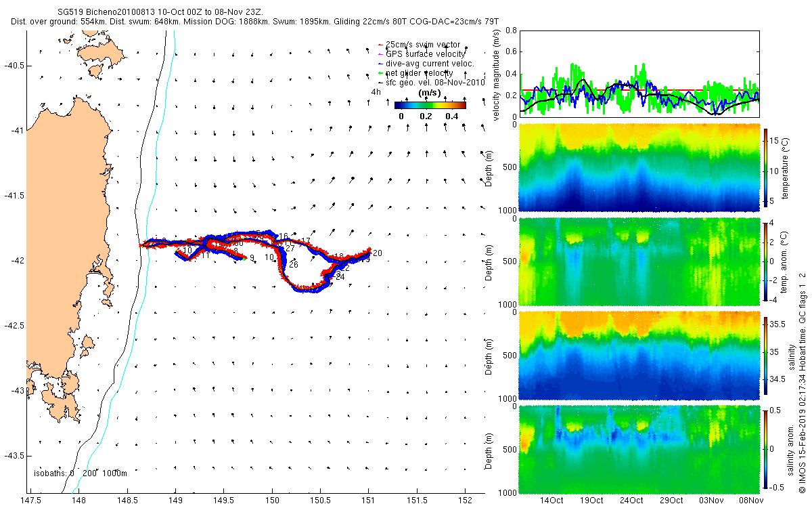Click glider track day marker '16'

[284, 236]
